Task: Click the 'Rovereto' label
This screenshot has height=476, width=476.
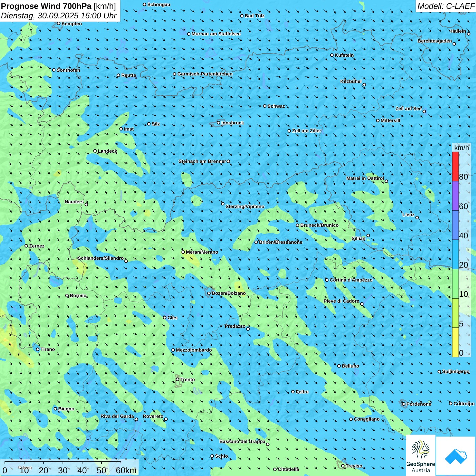Action: tap(153, 416)
